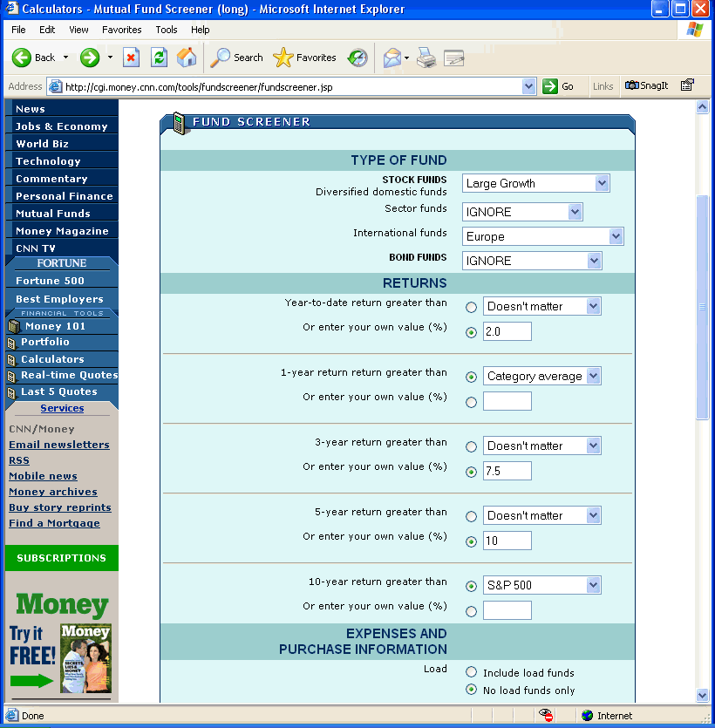The width and height of the screenshot is (715, 728).
Task: Open the International funds dropdown showing Europe
Action: pyautogui.click(x=615, y=236)
